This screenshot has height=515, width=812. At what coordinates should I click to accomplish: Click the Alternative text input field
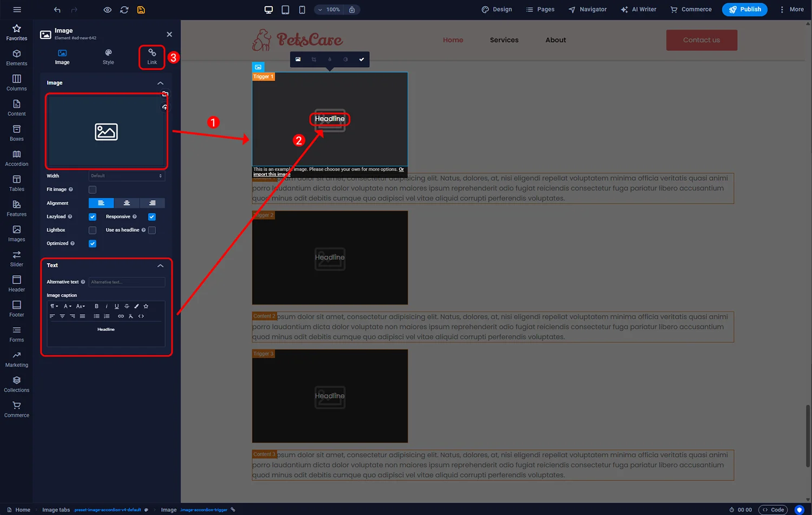(127, 282)
